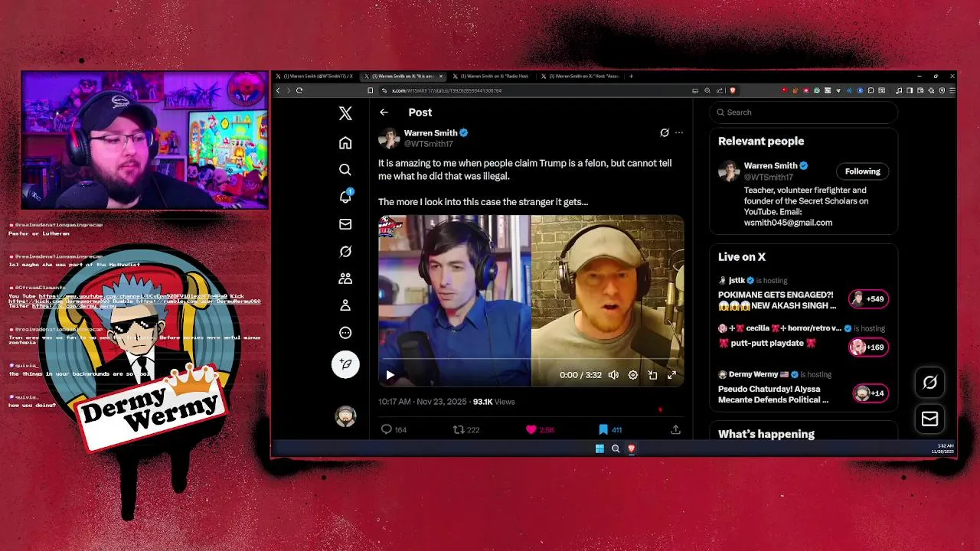Seek on the video progress bar
Viewport: 980px width, 551px height.
(x=531, y=359)
